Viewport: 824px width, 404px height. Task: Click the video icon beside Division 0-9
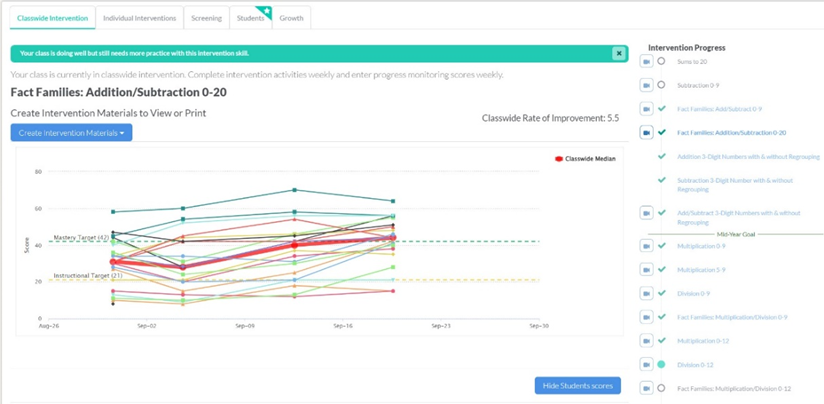(646, 293)
